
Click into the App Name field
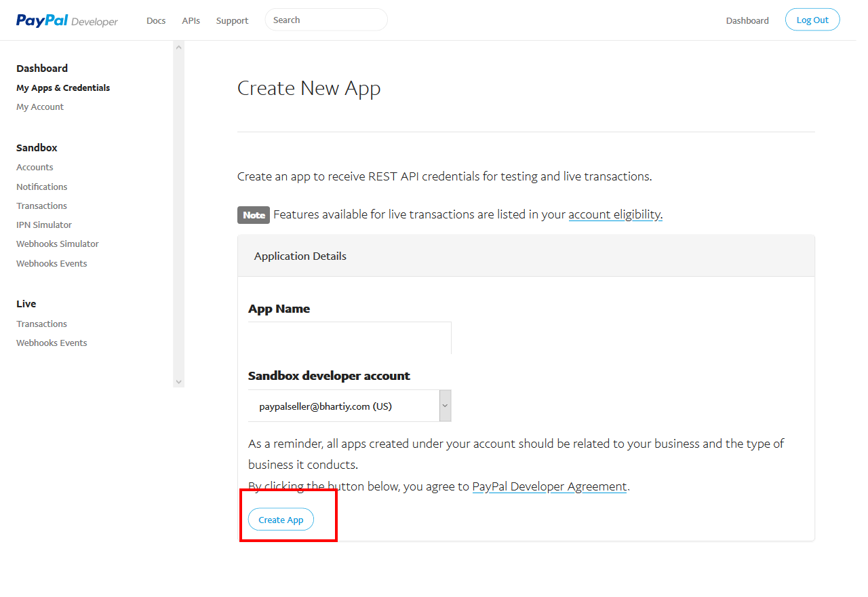tap(350, 338)
